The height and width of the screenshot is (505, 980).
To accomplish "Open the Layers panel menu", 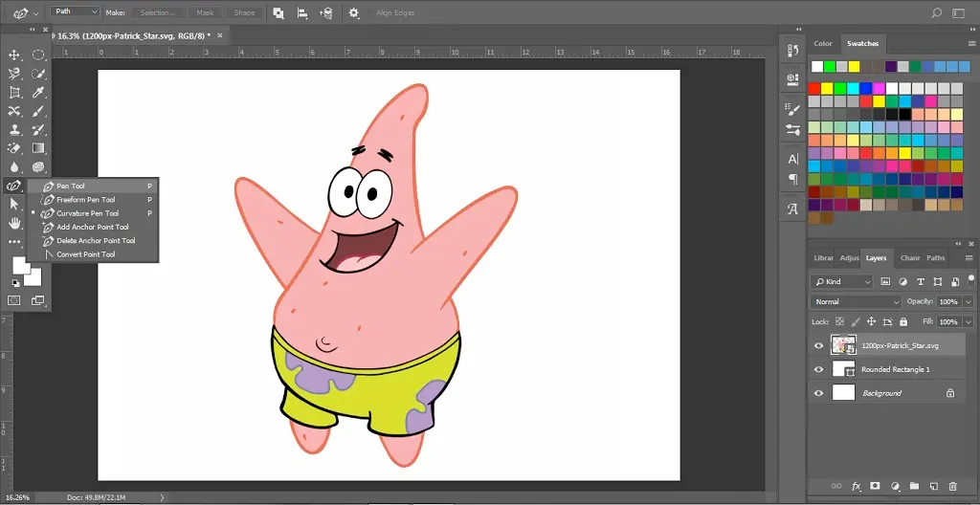I will [x=970, y=257].
